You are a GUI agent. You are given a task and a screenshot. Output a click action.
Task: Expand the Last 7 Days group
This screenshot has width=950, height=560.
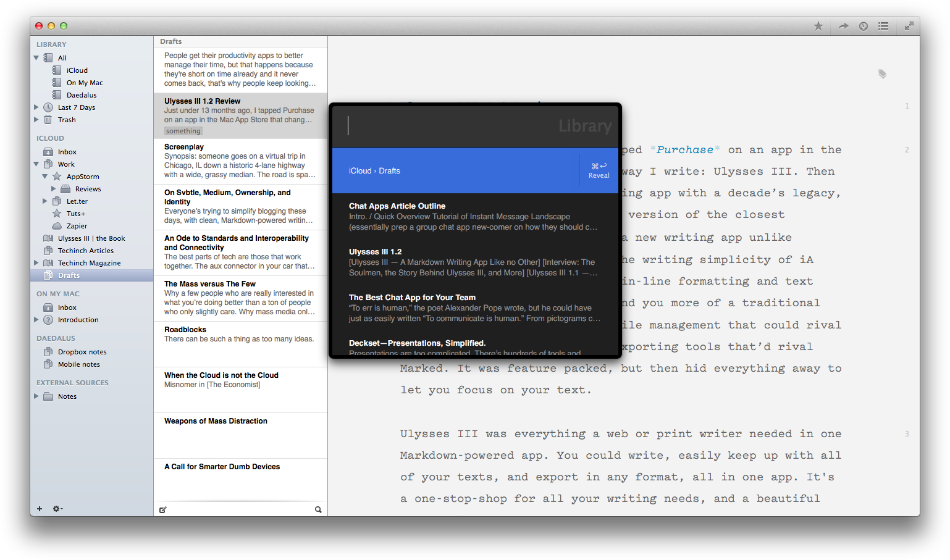tap(36, 107)
